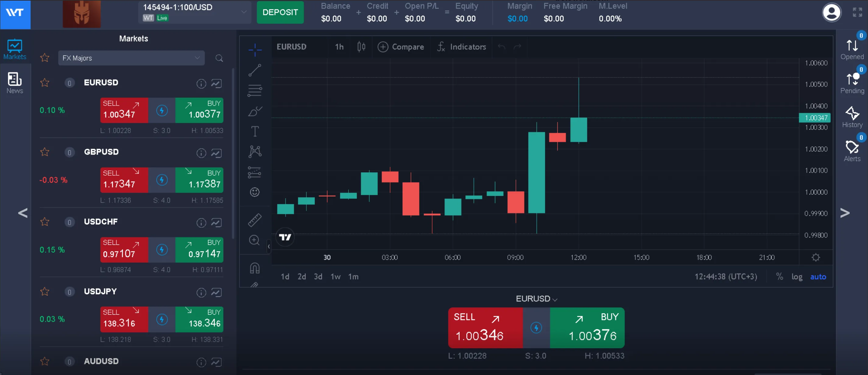Open the Compare symbols button
Screen dimensions: 868x375
tap(400, 47)
